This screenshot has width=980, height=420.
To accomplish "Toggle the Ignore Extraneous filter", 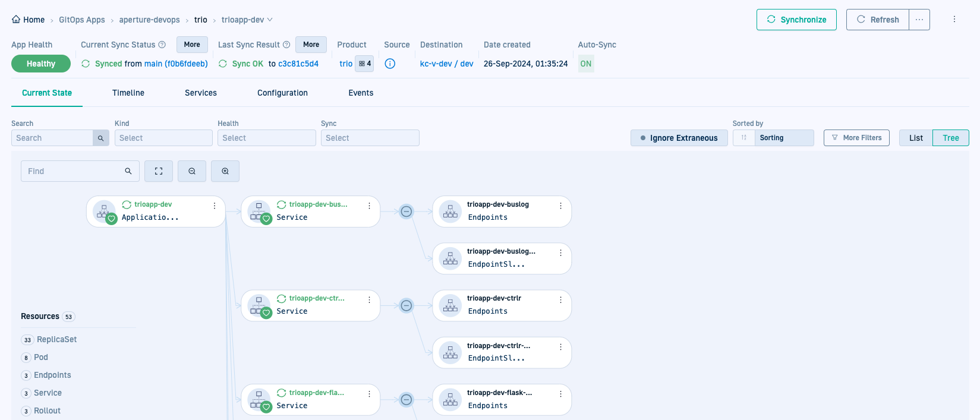I will point(679,138).
